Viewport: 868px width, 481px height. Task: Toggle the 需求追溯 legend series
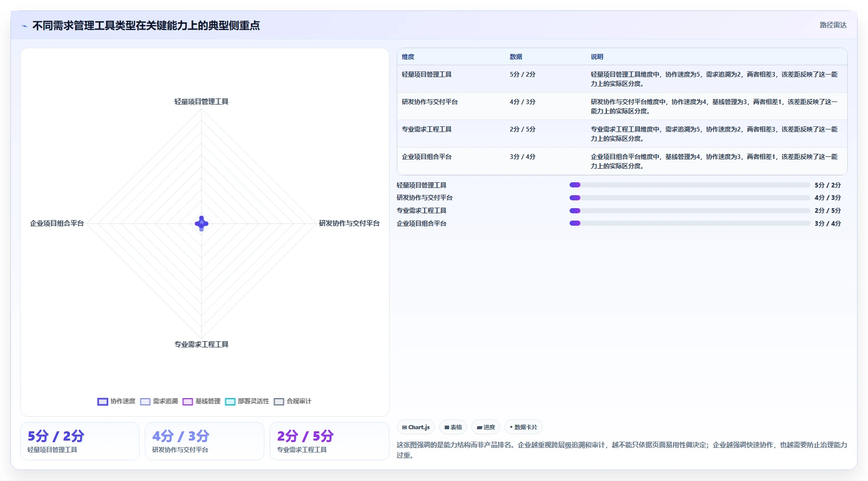click(x=159, y=401)
